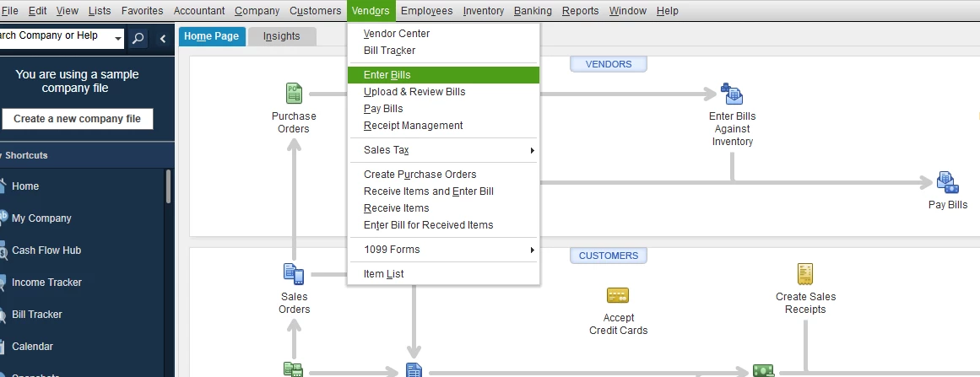The image size is (980, 377).
Task: Open the Inventory menu
Action: click(x=484, y=11)
